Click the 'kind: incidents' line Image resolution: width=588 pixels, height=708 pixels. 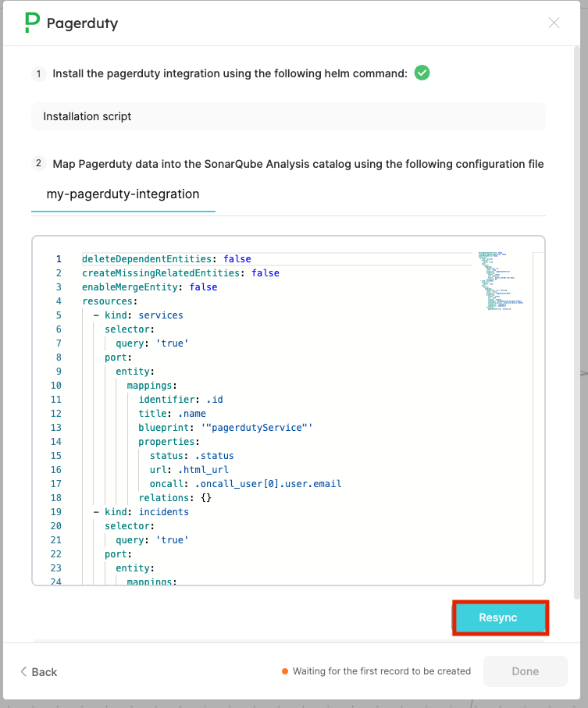[x=141, y=511]
